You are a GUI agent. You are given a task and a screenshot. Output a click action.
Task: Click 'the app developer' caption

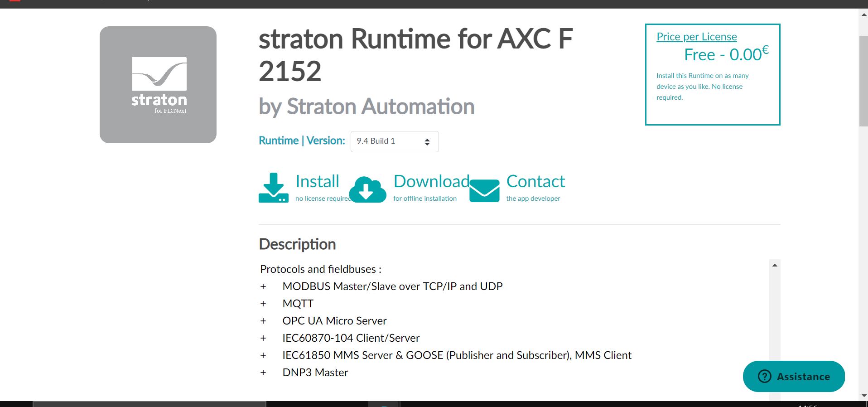[x=533, y=199]
